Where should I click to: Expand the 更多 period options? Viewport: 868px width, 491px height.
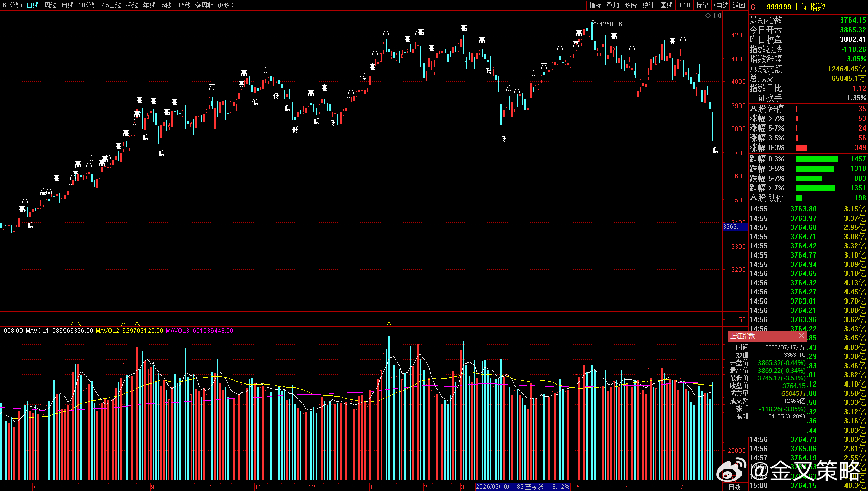click(x=226, y=5)
